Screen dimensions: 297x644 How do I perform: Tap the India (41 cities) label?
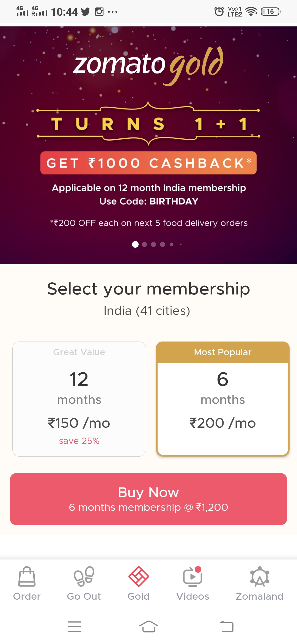coord(147,311)
